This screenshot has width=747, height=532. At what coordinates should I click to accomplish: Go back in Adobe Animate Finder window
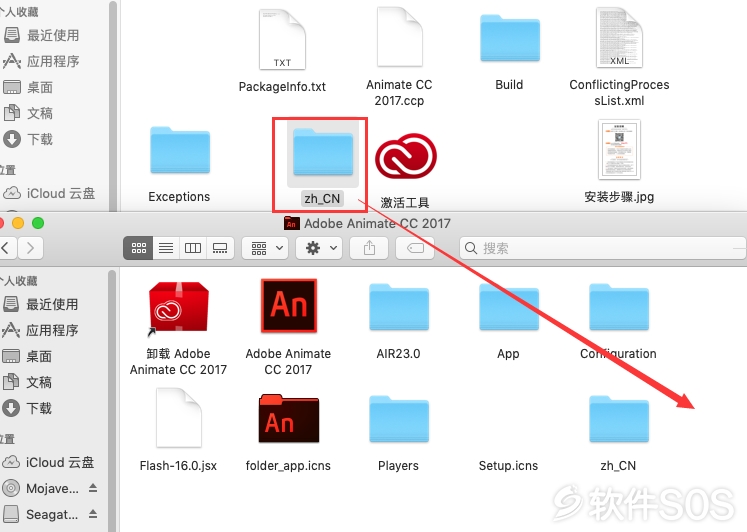tap(6, 248)
